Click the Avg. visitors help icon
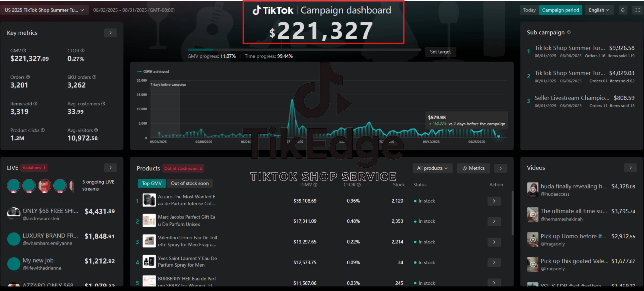This screenshot has height=291, width=644. pos(96,130)
